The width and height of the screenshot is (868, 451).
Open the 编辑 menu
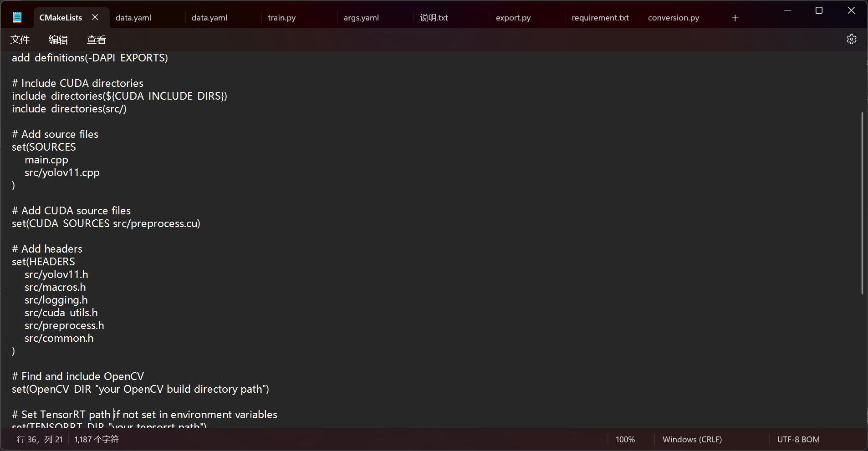tap(58, 40)
